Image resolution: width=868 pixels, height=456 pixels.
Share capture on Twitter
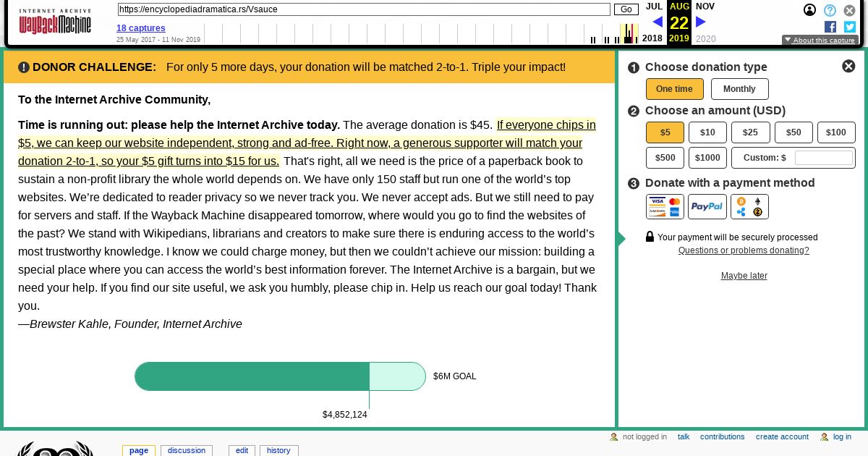(x=850, y=27)
